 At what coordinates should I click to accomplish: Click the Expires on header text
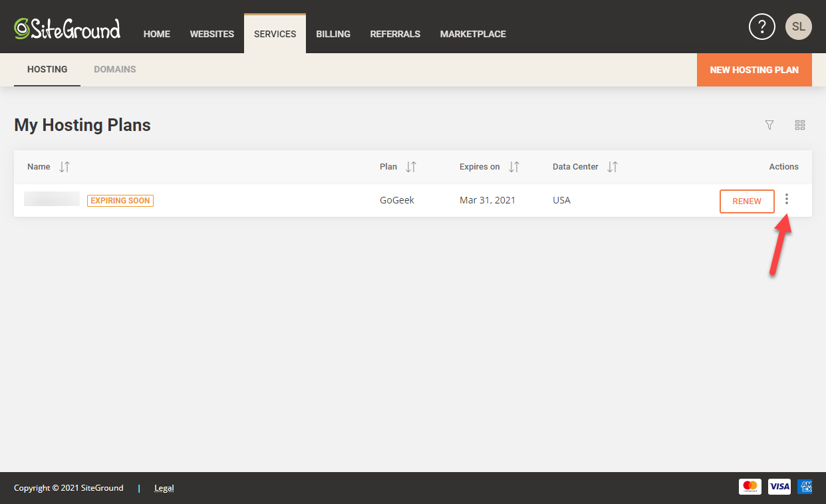pyautogui.click(x=480, y=167)
